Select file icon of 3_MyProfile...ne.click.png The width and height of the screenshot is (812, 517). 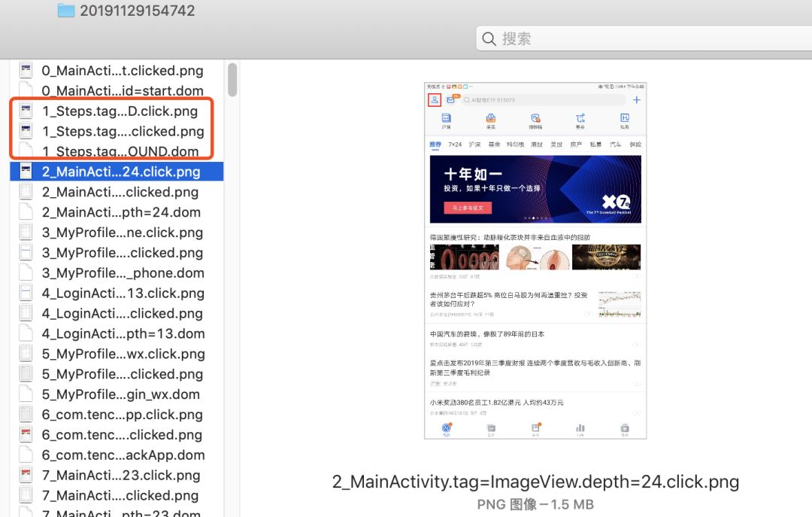pos(26,232)
